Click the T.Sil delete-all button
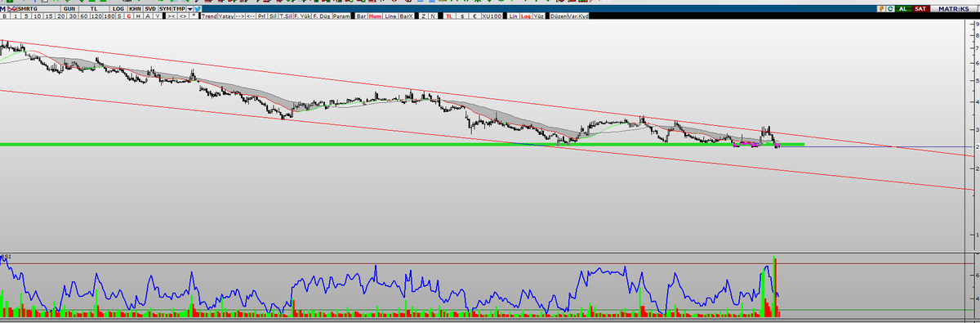 [286, 16]
